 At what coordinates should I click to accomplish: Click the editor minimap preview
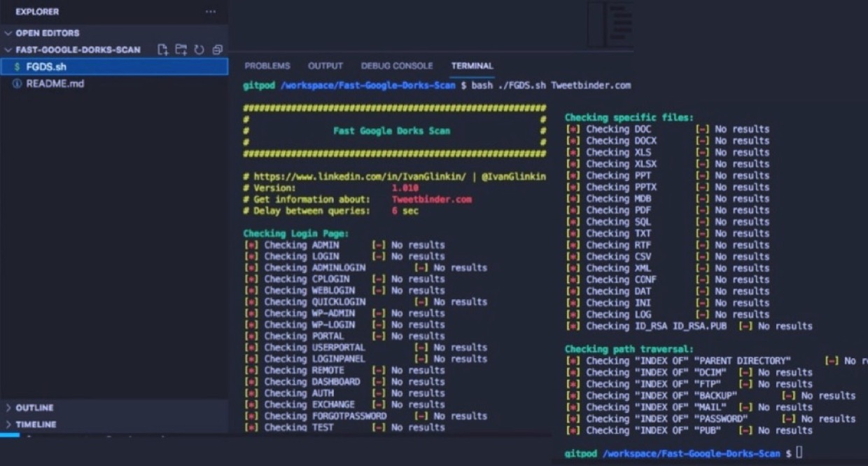point(610,25)
